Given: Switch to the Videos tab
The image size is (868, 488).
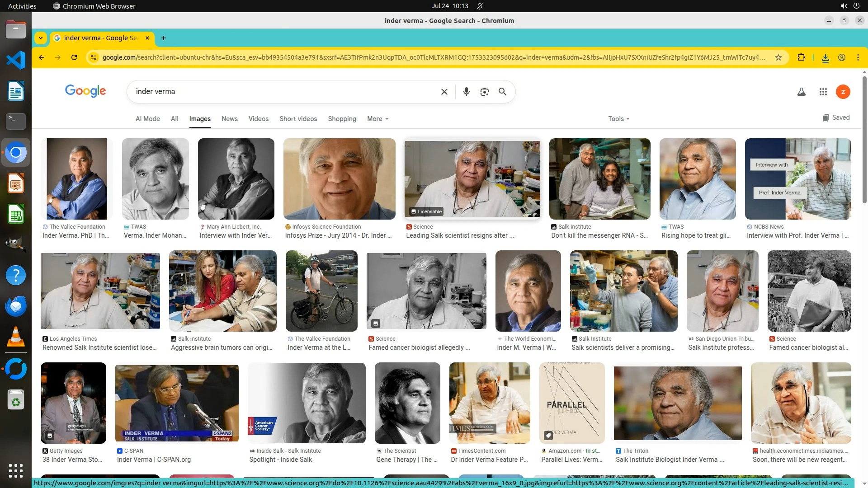Looking at the screenshot, I should [x=258, y=119].
